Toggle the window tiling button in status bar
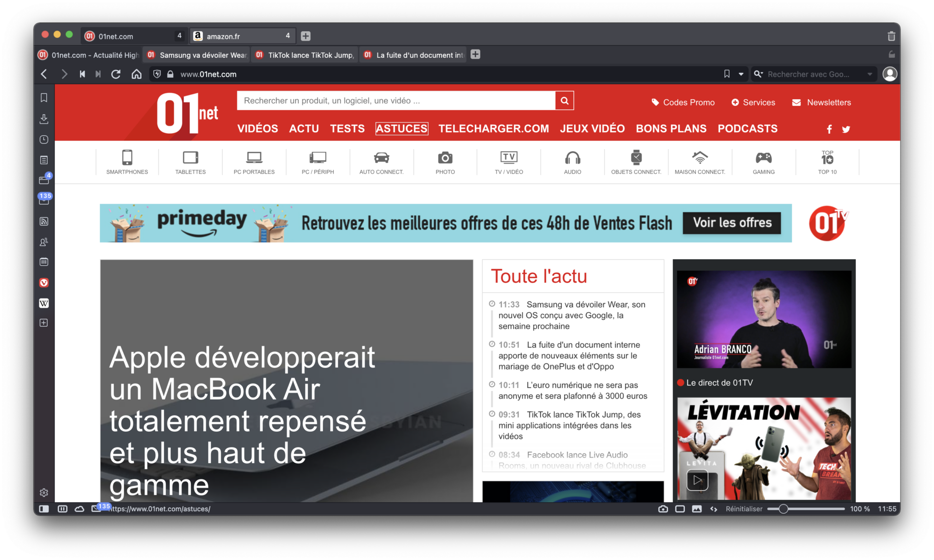The width and height of the screenshot is (934, 560). coord(680,508)
